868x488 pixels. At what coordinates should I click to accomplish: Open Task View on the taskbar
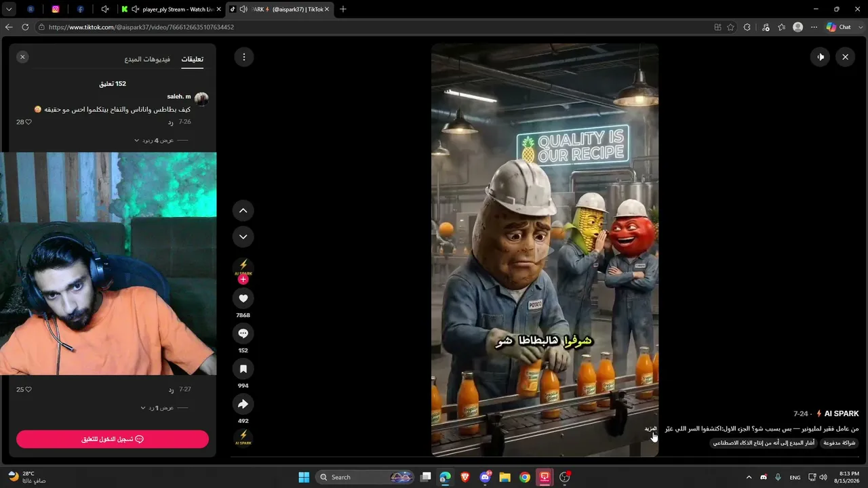[x=426, y=477]
